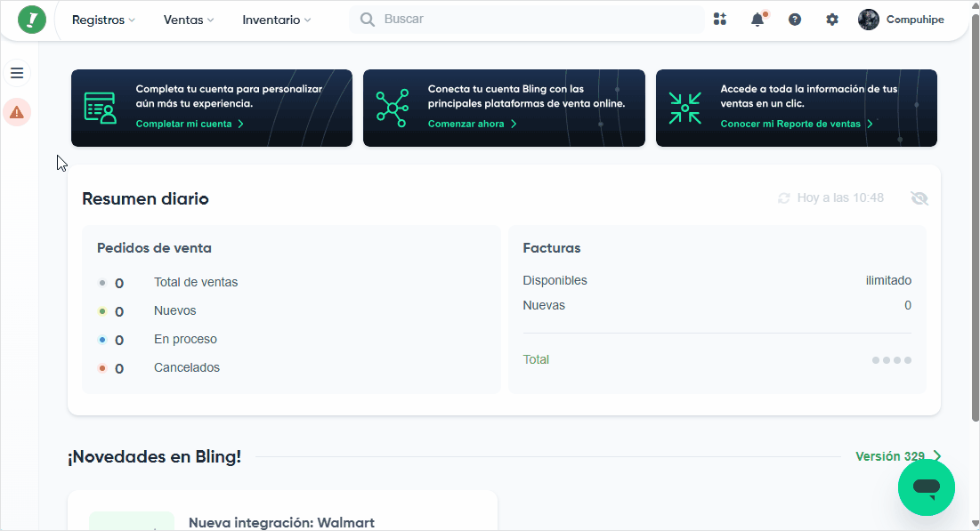
Task: Open the Nueva integración: Walmart news card
Action: point(282,511)
